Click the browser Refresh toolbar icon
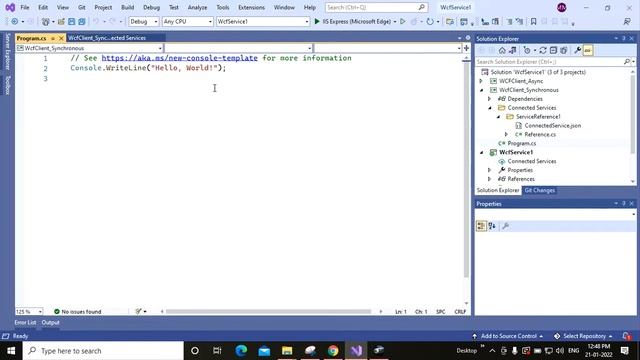This screenshot has width=640, height=360. [429, 21]
